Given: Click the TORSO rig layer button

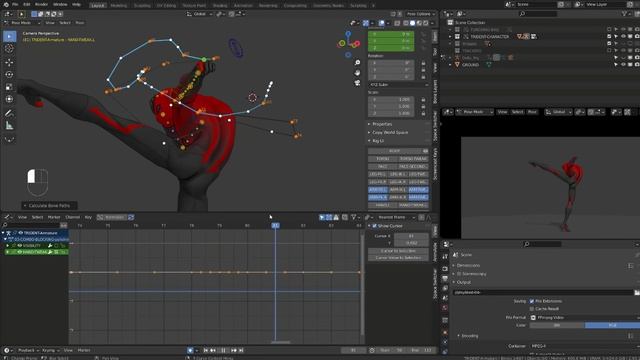Looking at the screenshot, I should (382, 159).
